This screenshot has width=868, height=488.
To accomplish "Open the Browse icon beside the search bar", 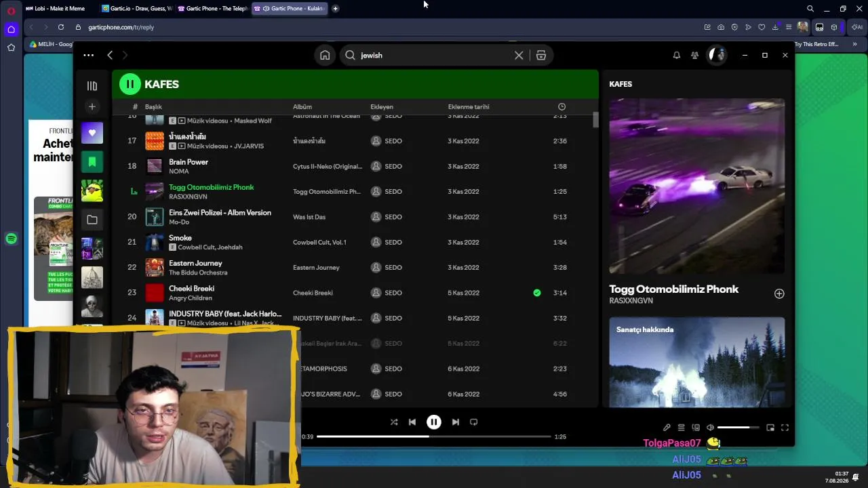I will [x=541, y=56].
